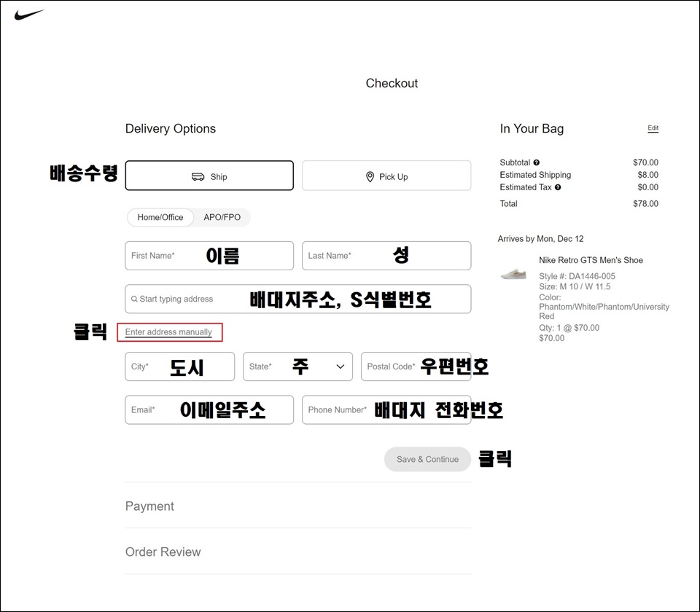Click the Nike swoosh logo
Screen dimensions: 700x612
[29, 15]
